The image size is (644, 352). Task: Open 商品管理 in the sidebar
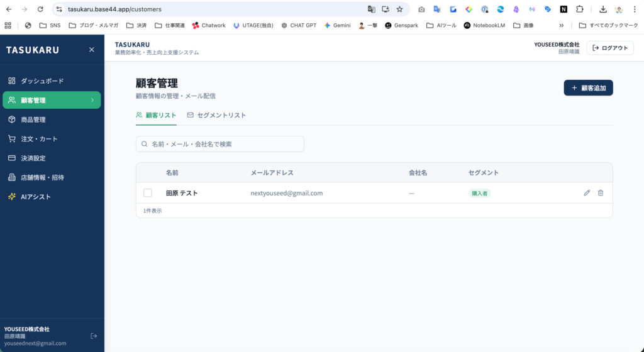click(x=33, y=119)
